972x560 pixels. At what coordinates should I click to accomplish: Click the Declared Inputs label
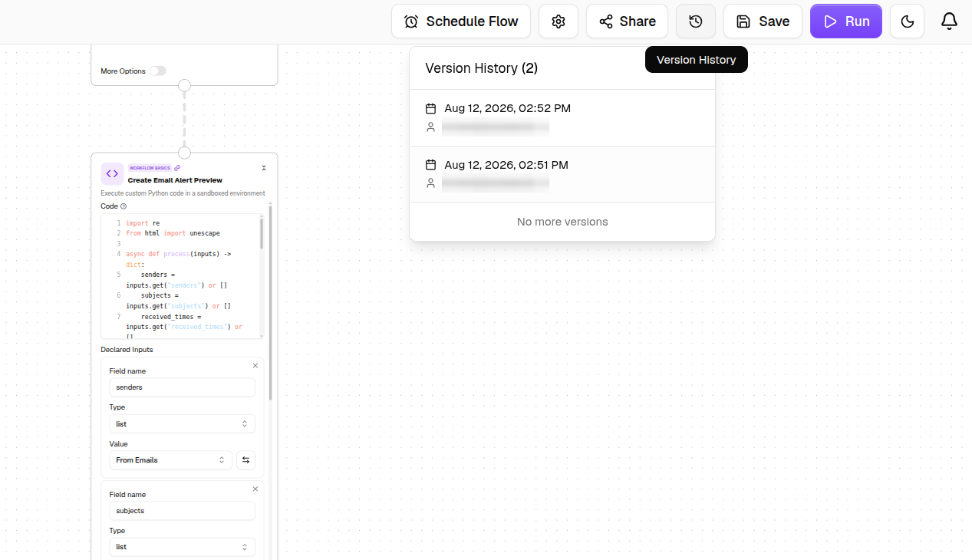(x=127, y=350)
